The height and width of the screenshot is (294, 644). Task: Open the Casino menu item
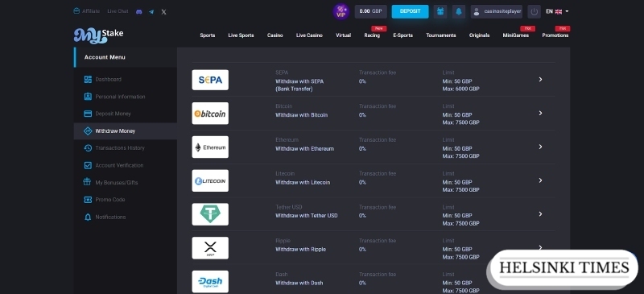coord(275,35)
